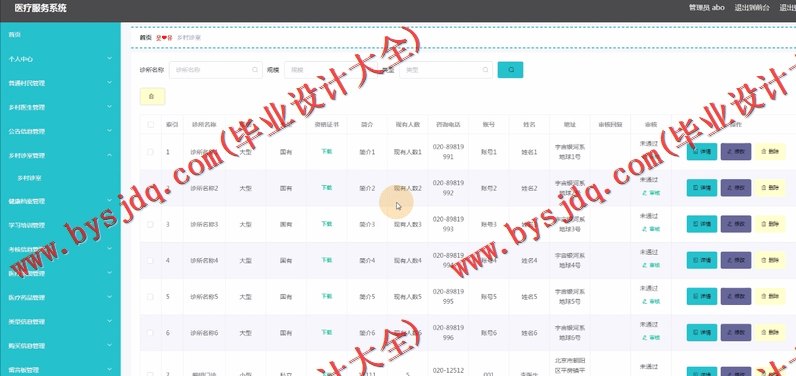The height and width of the screenshot is (376, 796).
Task: Click 详情 button for 诊所名称3 row
Action: pos(702,224)
